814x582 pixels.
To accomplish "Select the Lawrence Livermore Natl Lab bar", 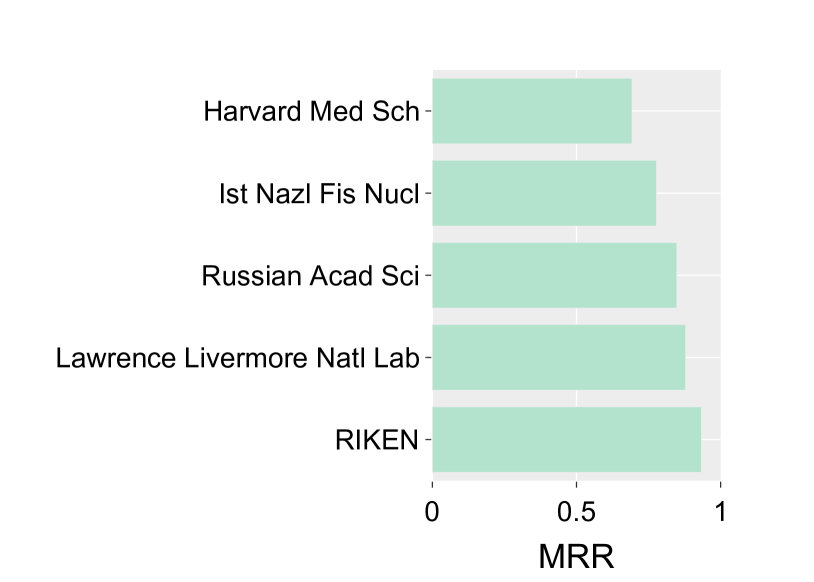I will 558,357.
